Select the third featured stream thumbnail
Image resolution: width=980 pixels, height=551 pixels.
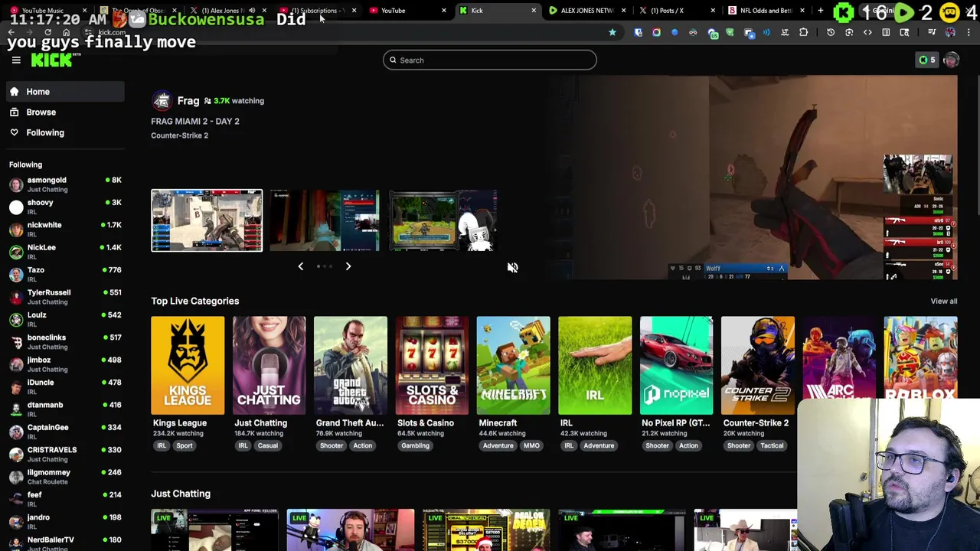pos(443,220)
